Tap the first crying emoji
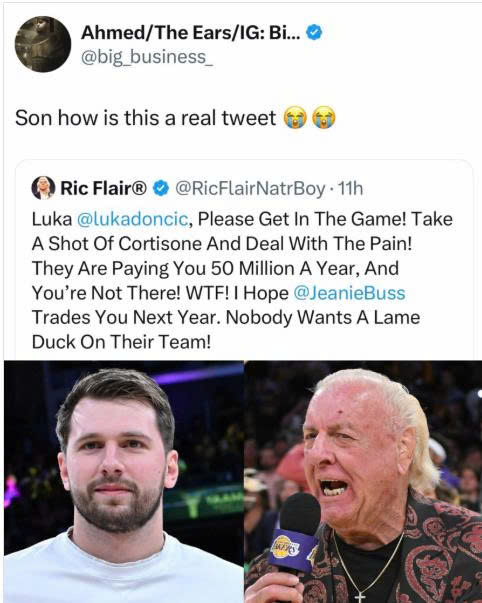482x603 pixels. tap(295, 117)
